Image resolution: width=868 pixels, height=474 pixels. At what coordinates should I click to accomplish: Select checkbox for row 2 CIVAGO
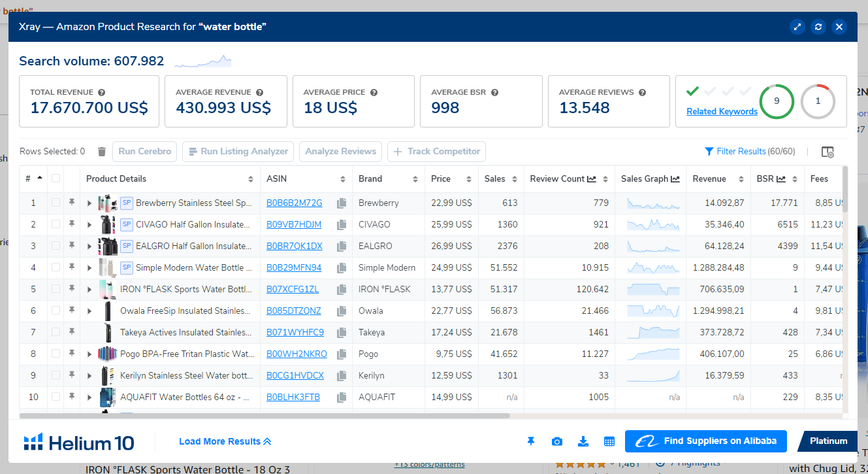(x=56, y=224)
